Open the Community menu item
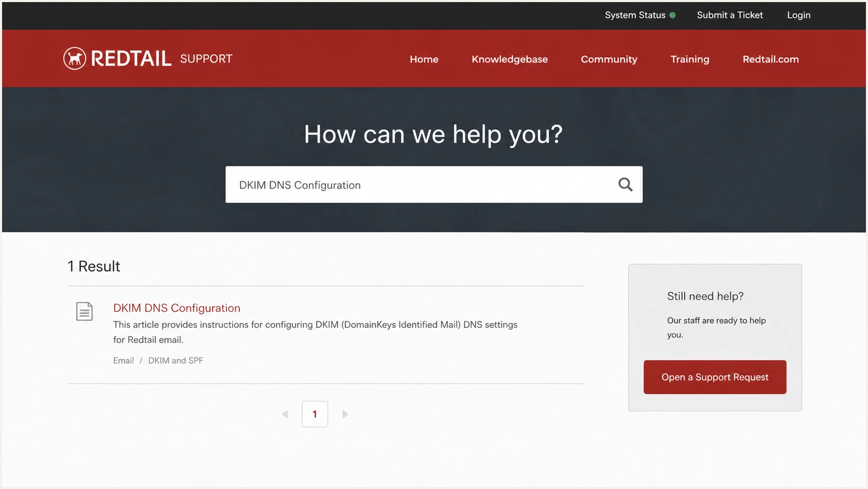Viewport: 868px width, 489px height. tap(609, 59)
